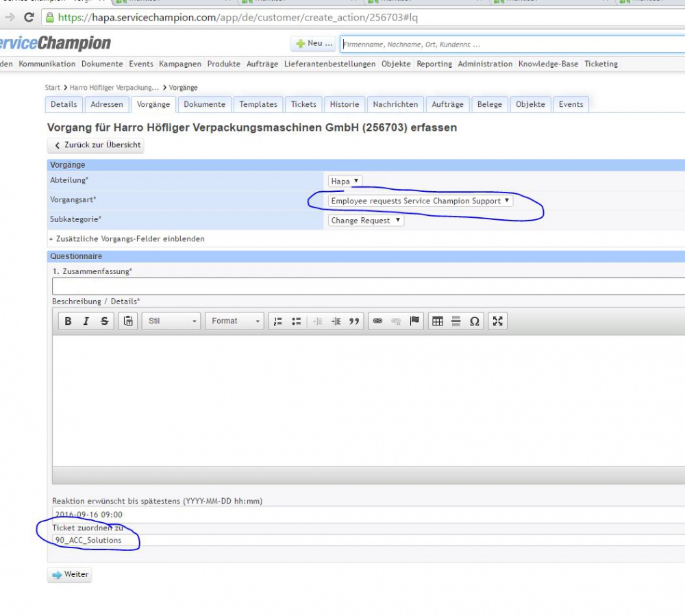The width and height of the screenshot is (685, 616).
Task: Open the customer's Events tab
Action: click(571, 104)
